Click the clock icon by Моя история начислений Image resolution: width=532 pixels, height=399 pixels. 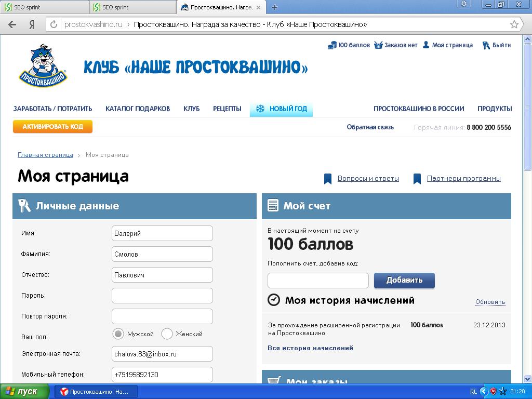pos(274,300)
